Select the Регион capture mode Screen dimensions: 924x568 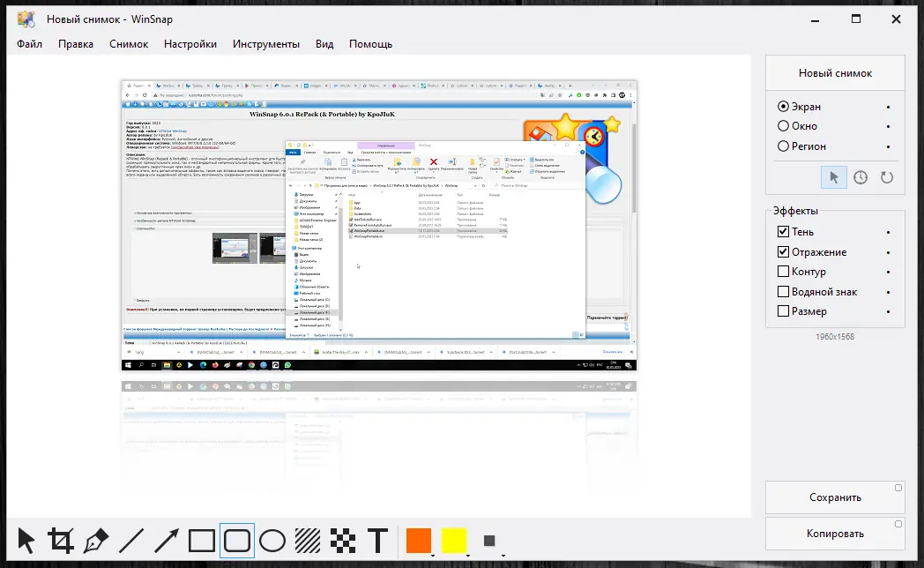point(801,146)
